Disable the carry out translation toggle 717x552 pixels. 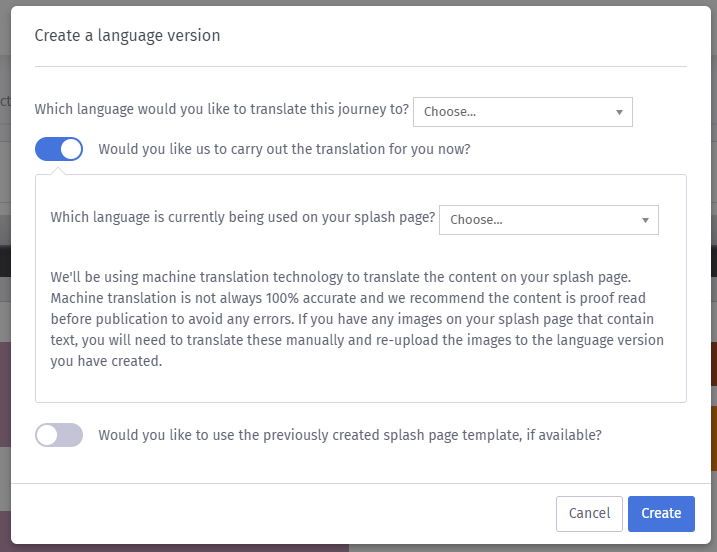(59, 149)
